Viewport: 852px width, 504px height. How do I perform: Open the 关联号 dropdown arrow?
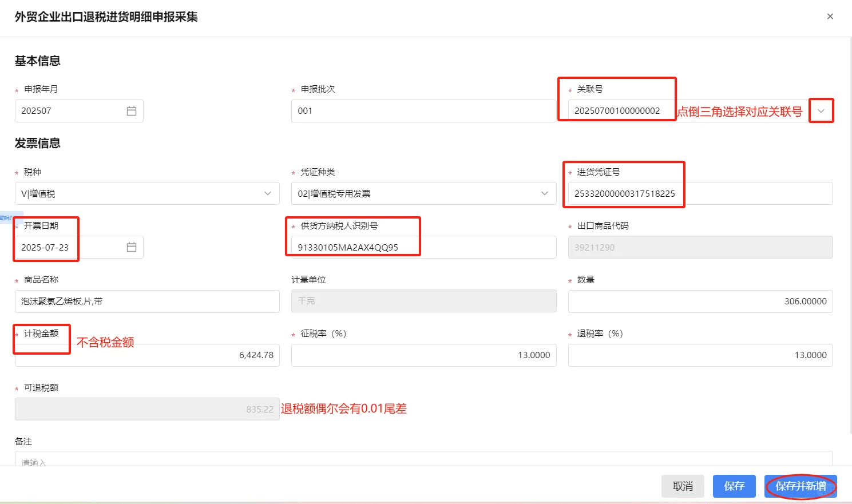click(x=821, y=110)
